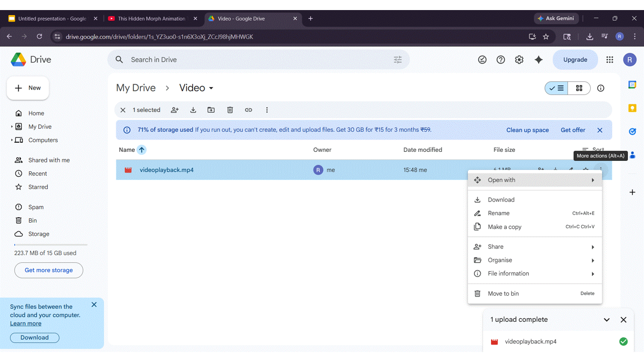
Task: Click the Get more storage button
Action: (48, 270)
